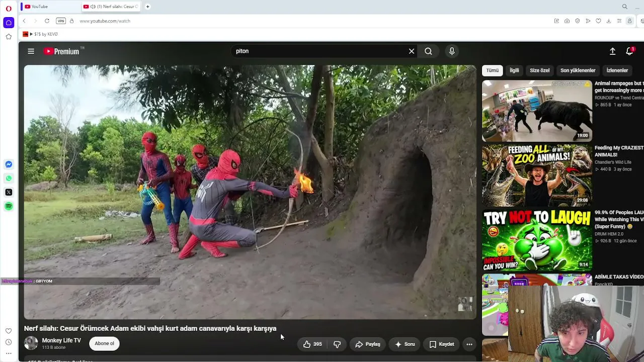Submit the YouTube search
Viewport: 644px width, 362px height.
[x=428, y=51]
